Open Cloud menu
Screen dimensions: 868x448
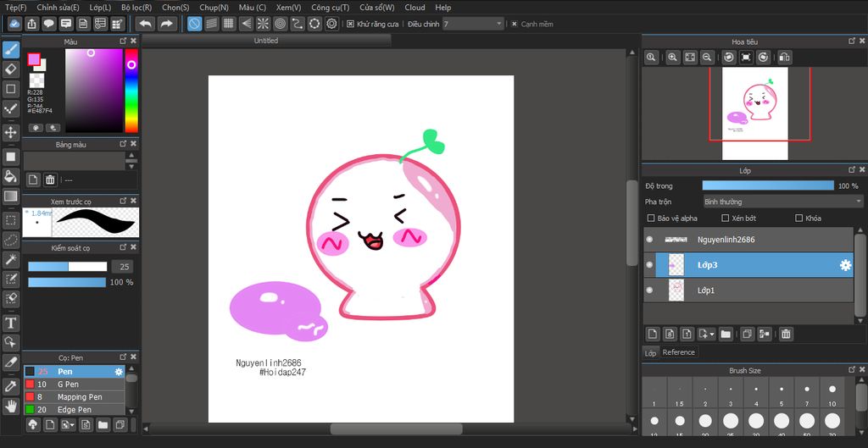(x=415, y=7)
